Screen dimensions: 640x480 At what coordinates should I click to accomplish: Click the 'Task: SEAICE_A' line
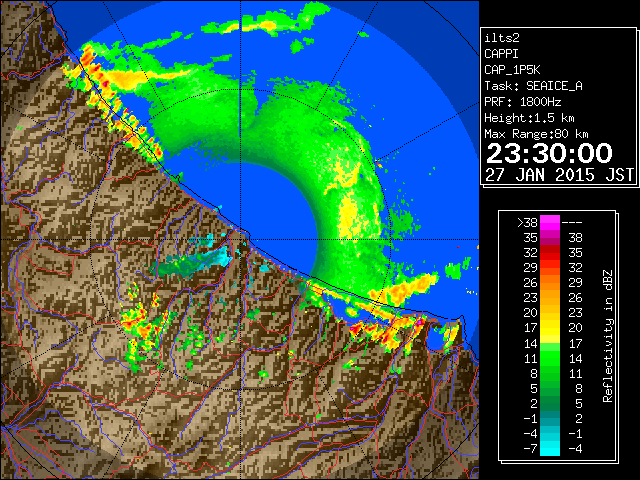click(x=533, y=86)
